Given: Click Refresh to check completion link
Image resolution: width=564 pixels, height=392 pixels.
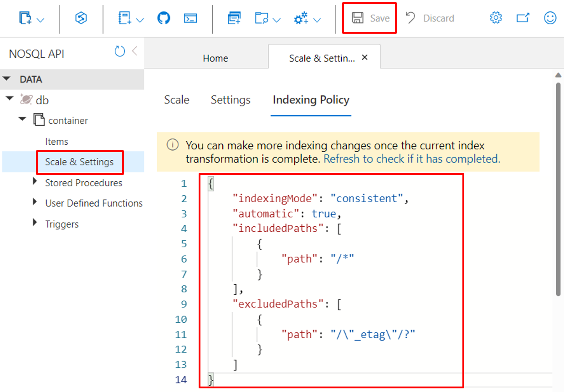Looking at the screenshot, I should (x=412, y=159).
